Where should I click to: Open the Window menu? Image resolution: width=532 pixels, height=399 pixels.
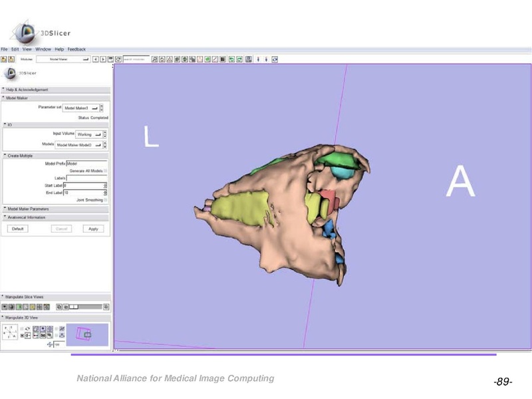click(43, 49)
